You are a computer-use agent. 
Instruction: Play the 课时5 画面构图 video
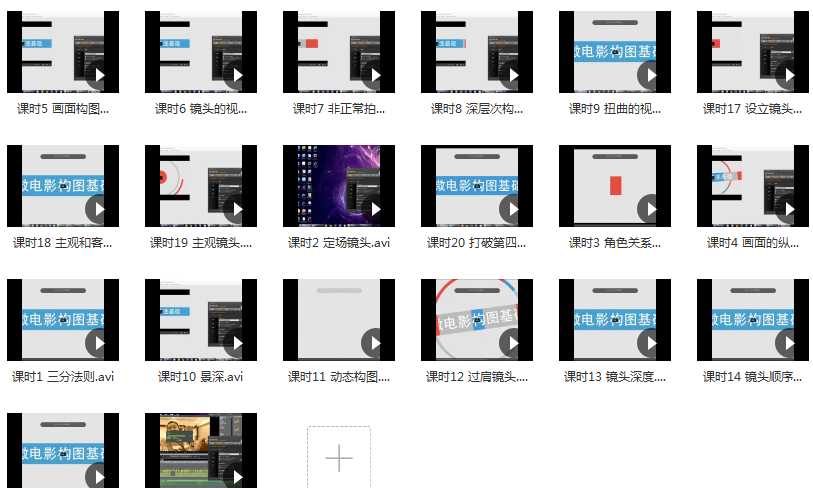(x=98, y=76)
